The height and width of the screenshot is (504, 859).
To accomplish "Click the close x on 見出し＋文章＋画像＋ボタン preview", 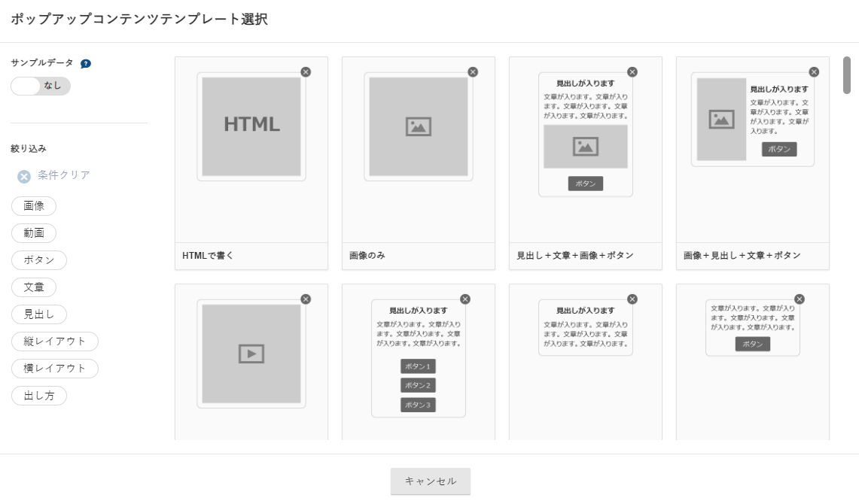I will (632, 72).
